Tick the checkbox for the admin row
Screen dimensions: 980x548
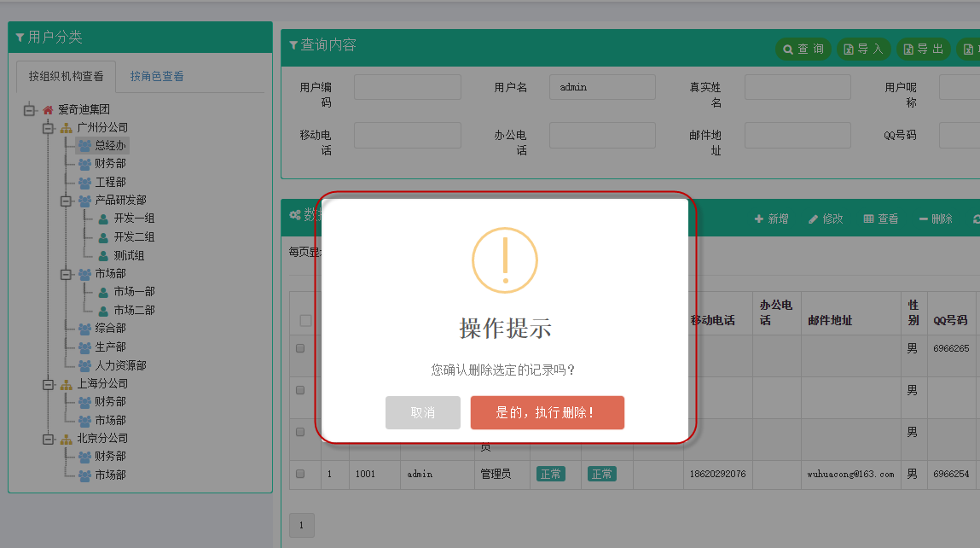coord(300,474)
